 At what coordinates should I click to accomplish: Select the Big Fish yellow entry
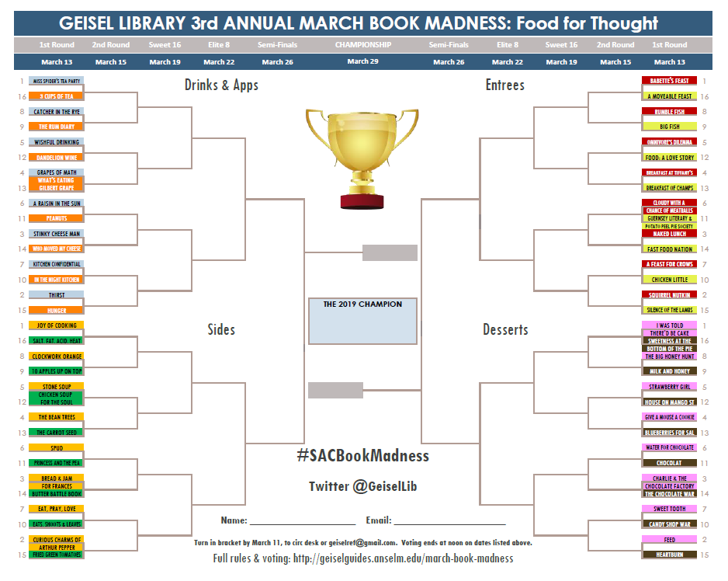point(669,127)
